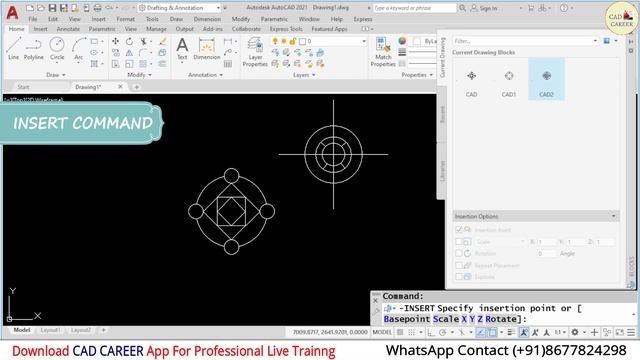Select the Text annotation tool

point(182,49)
